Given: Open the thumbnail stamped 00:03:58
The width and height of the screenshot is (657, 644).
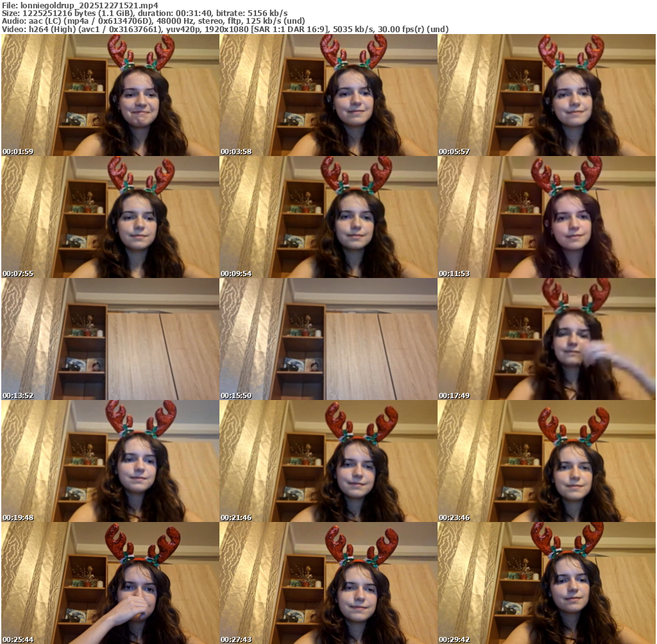Looking at the screenshot, I should pos(328,95).
